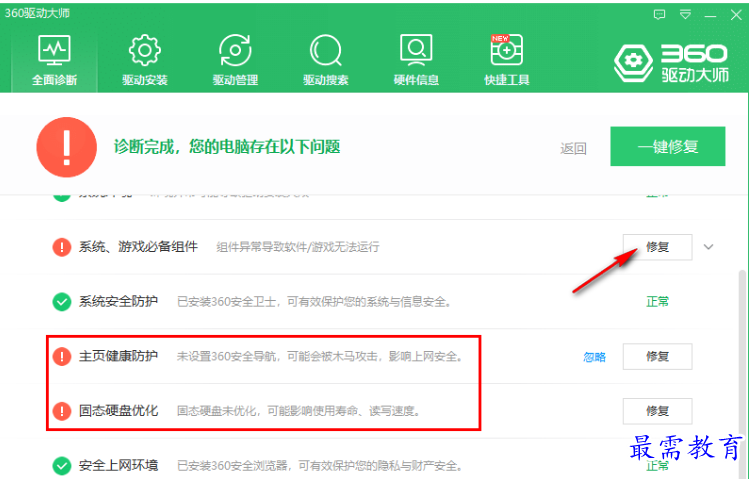Switch to 驱动安装 tab
751x479 pixels.
tap(145, 60)
